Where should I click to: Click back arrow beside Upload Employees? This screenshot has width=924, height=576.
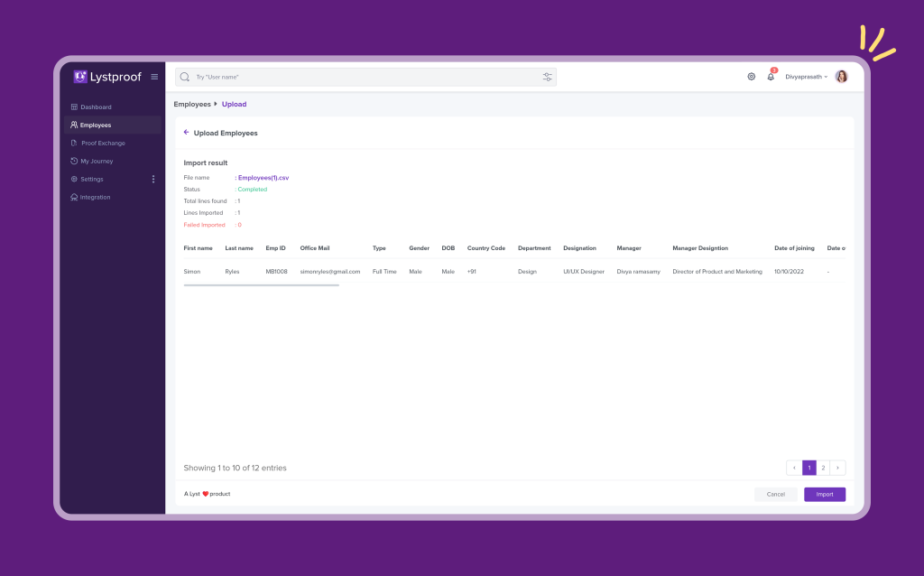(x=186, y=133)
